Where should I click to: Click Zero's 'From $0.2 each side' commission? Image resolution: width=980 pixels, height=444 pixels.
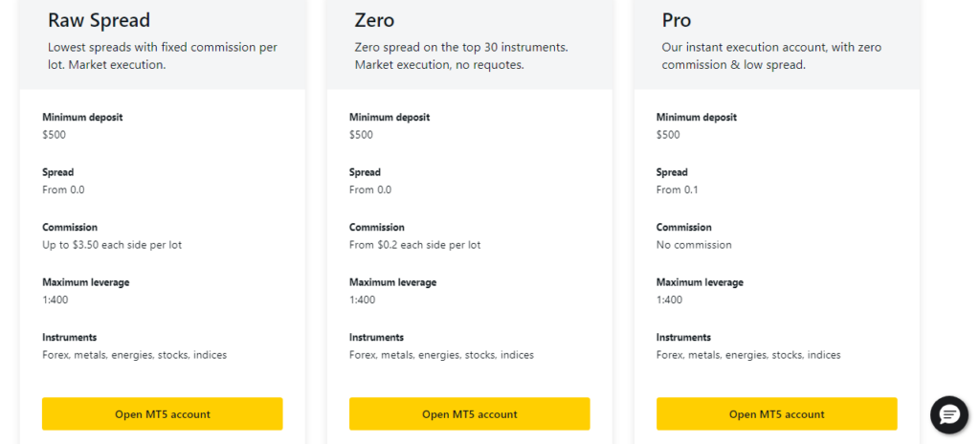(x=415, y=245)
